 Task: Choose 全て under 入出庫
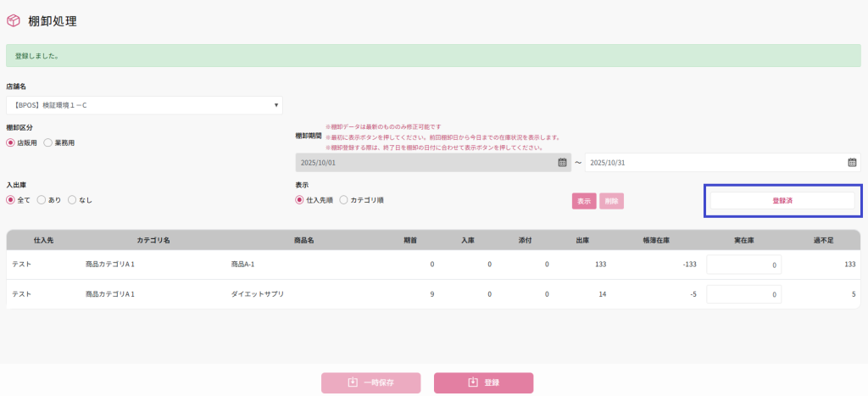tap(11, 200)
